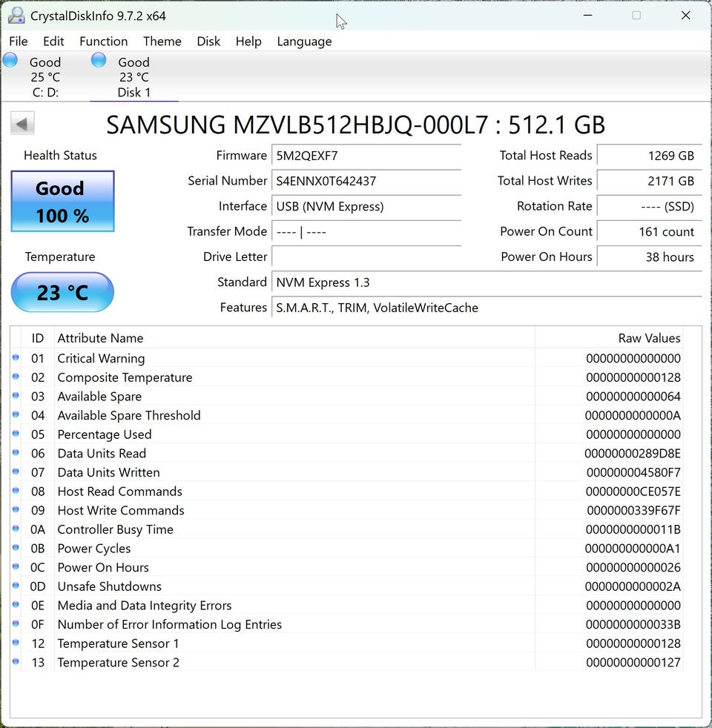Select the C: D: disk tab
712x728 pixels.
point(45,77)
